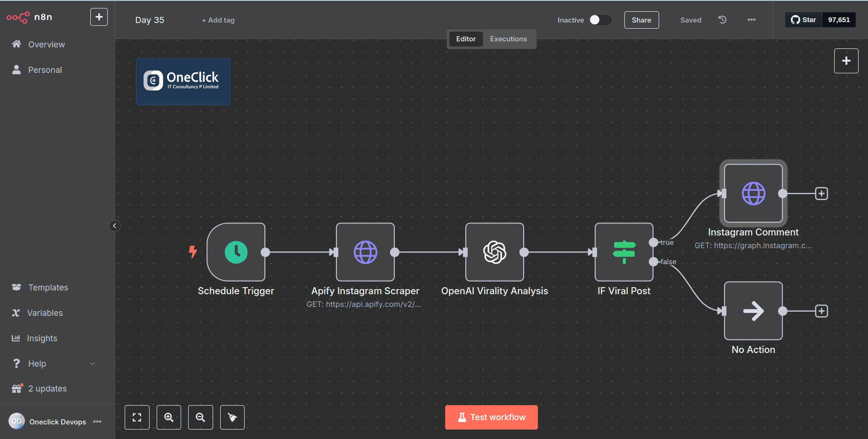Click the Share button
This screenshot has height=439, width=868.
[x=641, y=20]
